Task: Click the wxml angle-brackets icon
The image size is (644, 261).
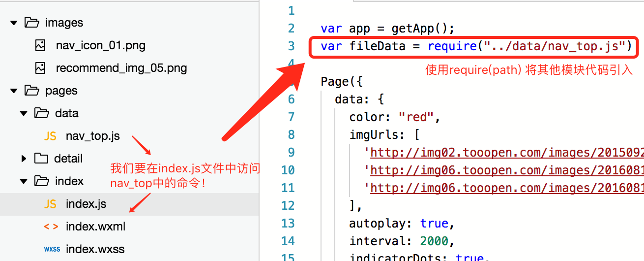Action: click(x=51, y=227)
